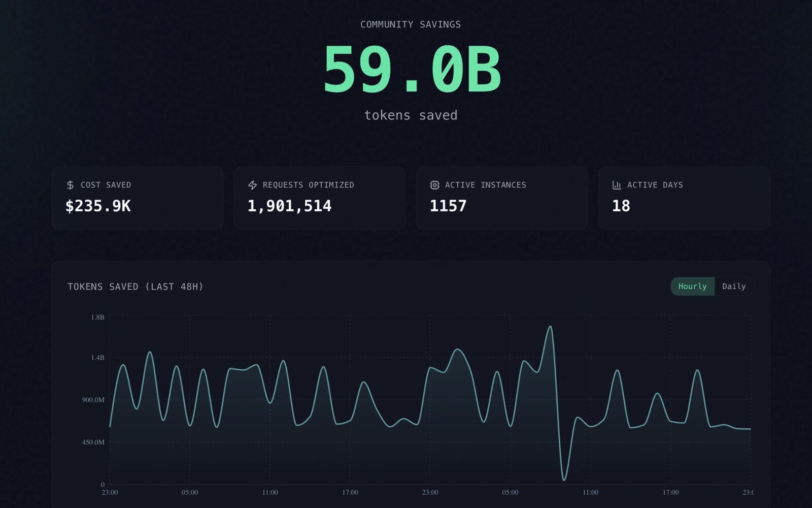Click the Tokens Saved (Last 48H) chart title
The image size is (812, 508).
136,287
